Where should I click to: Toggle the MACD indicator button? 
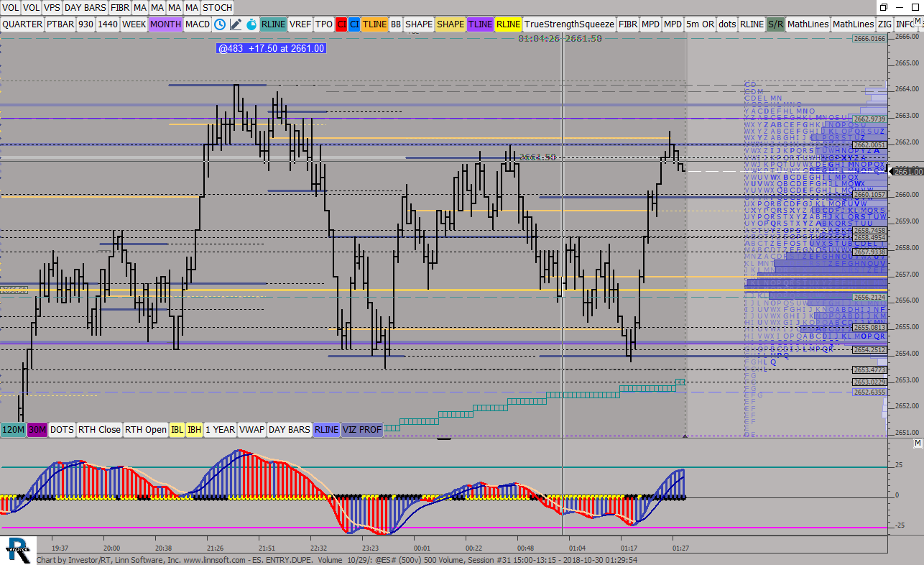point(198,24)
